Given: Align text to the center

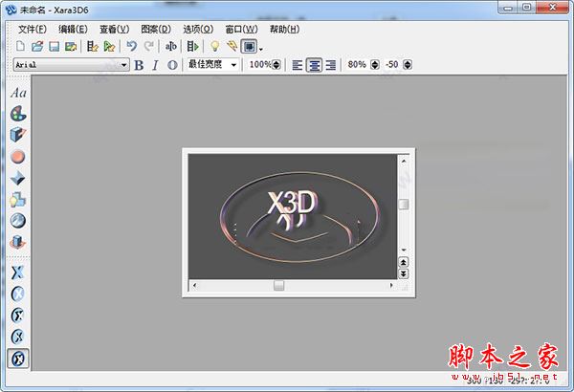Looking at the screenshot, I should click(314, 65).
